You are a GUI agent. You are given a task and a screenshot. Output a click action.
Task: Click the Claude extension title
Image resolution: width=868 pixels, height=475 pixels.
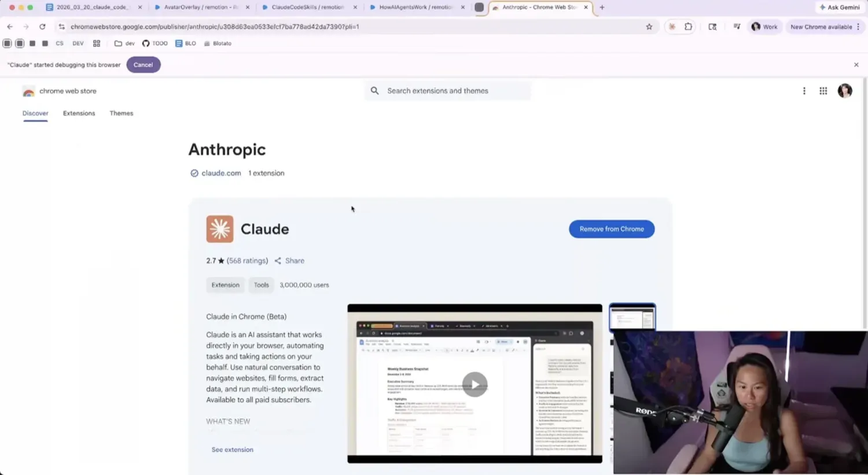pyautogui.click(x=264, y=229)
